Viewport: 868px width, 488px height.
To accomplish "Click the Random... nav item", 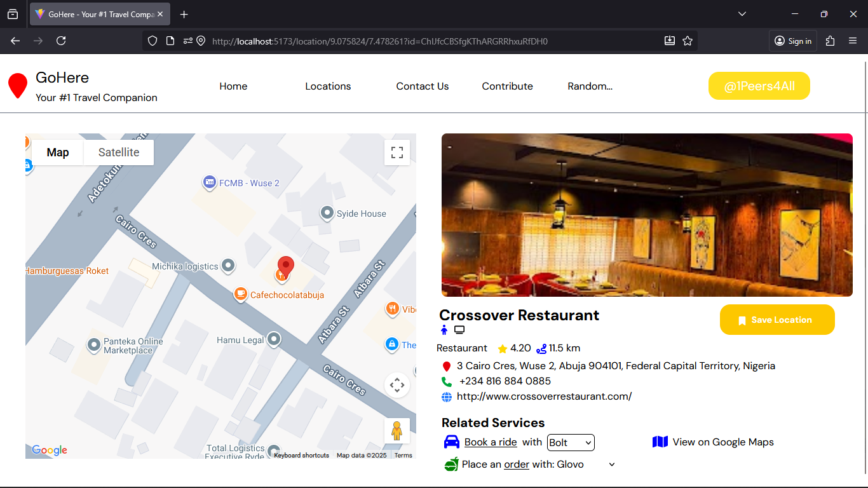I will (590, 86).
